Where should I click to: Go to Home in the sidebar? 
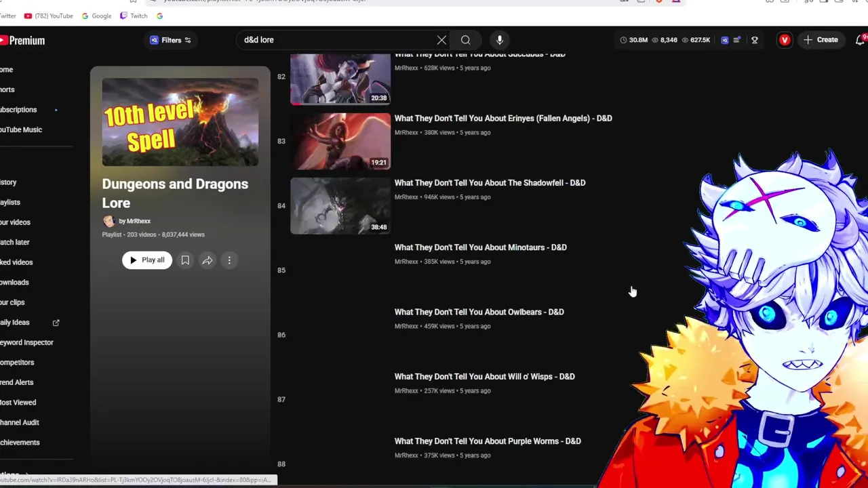pos(7,69)
